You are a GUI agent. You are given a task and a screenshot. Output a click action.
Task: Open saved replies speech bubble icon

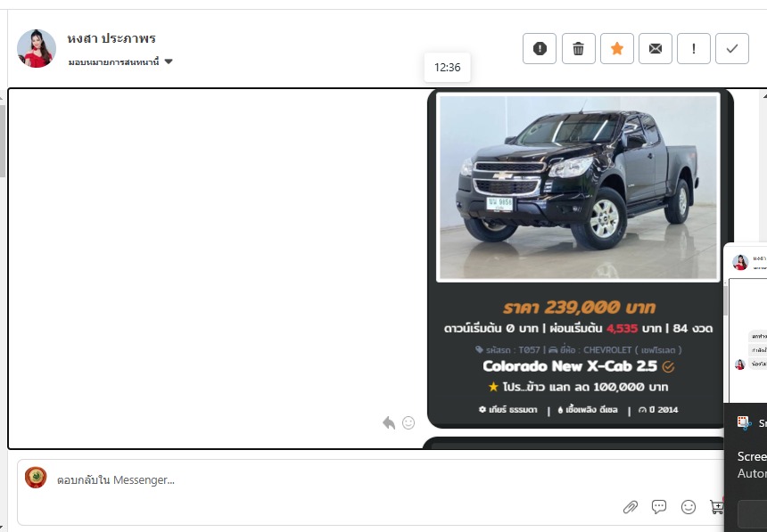(659, 507)
